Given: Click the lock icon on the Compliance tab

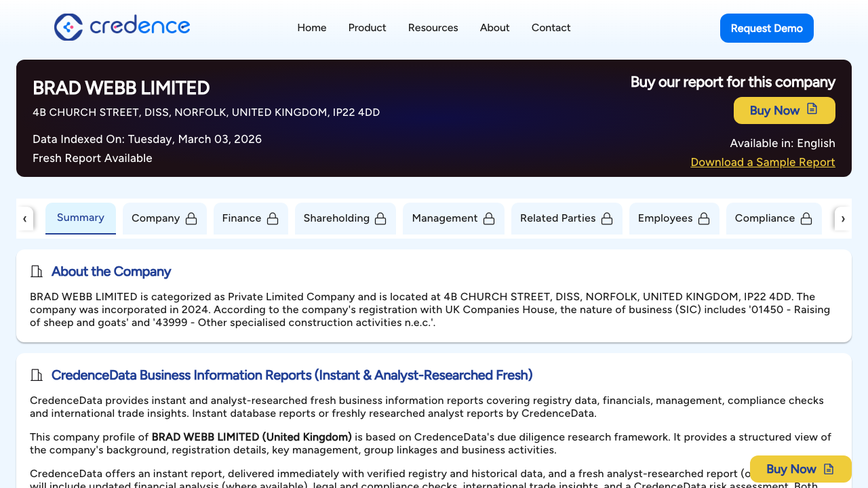Looking at the screenshot, I should click(x=806, y=218).
